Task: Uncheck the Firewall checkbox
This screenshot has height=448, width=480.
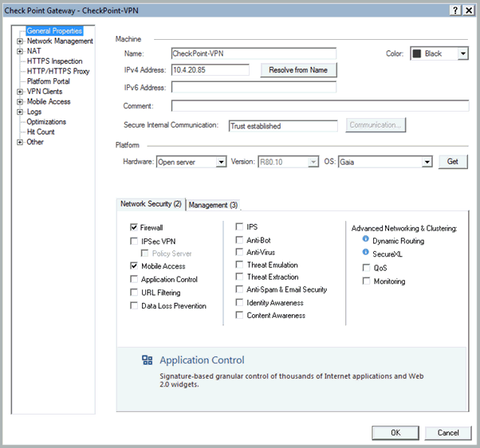Action: click(134, 227)
